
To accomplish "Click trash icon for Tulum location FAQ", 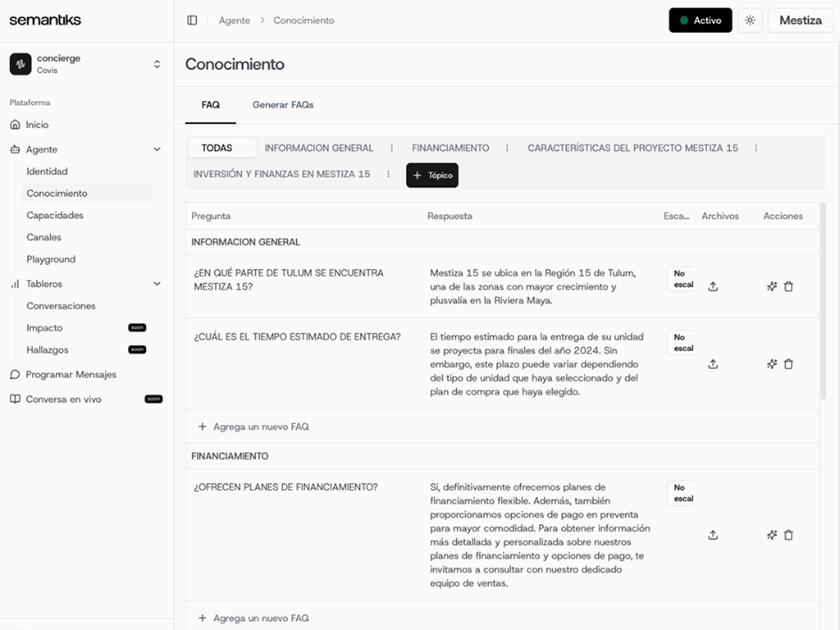I will tap(788, 286).
